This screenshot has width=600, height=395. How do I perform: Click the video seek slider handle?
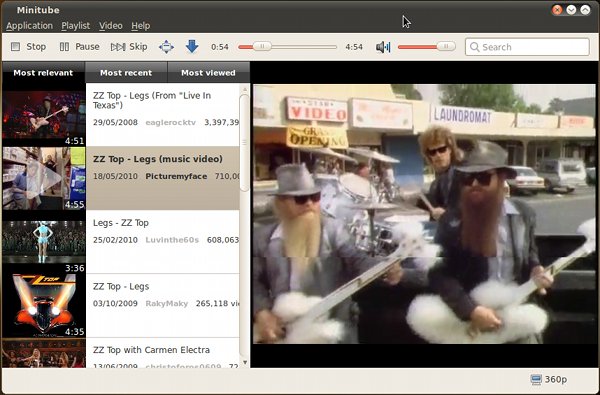pos(262,47)
